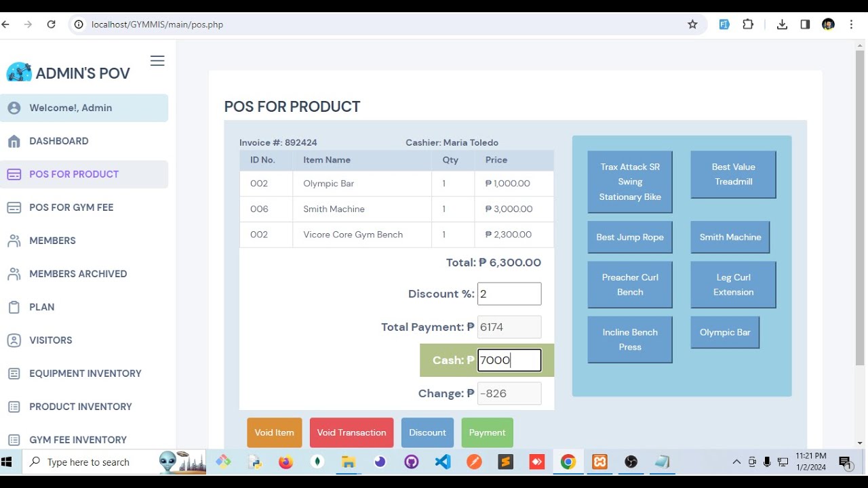Open the Chrome three-dot menu
Screen dimensions: 868x488
pos(851,24)
